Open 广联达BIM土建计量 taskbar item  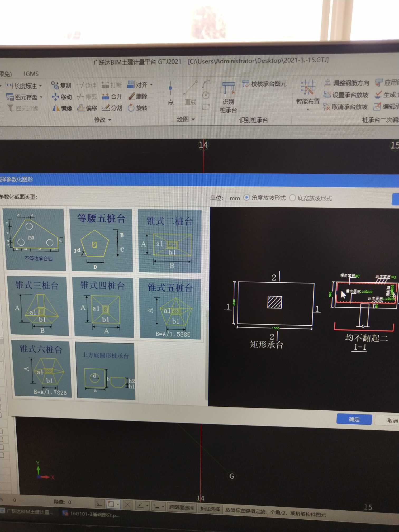[x=26, y=512]
